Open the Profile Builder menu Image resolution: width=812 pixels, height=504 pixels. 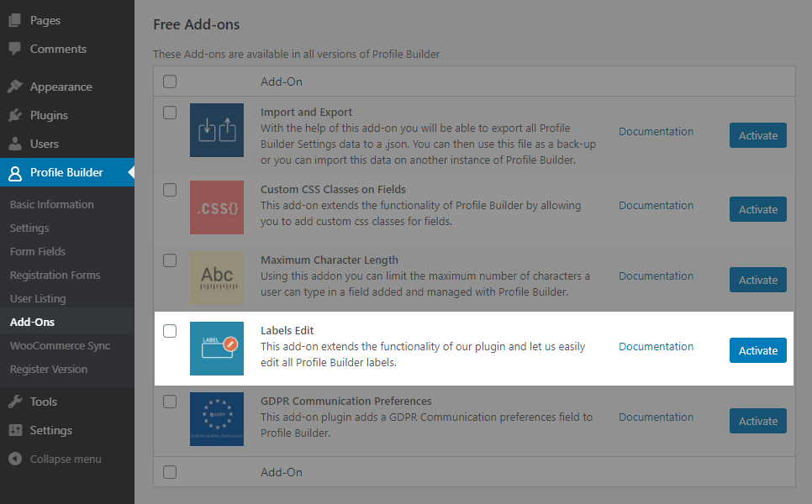click(x=67, y=172)
